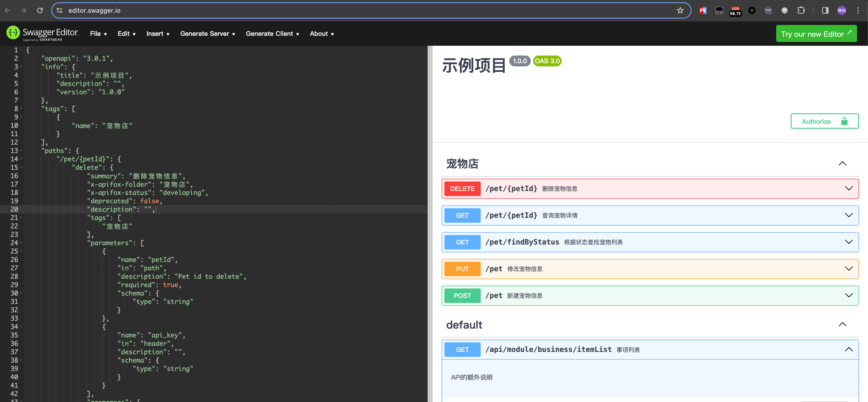
Task: Go back using the browser back arrow
Action: click(x=8, y=10)
